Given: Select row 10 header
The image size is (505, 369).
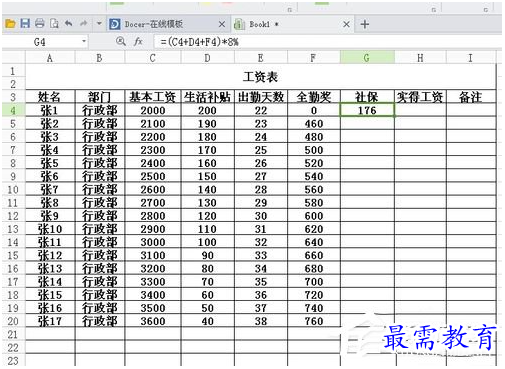Looking at the screenshot, I should [x=13, y=190].
